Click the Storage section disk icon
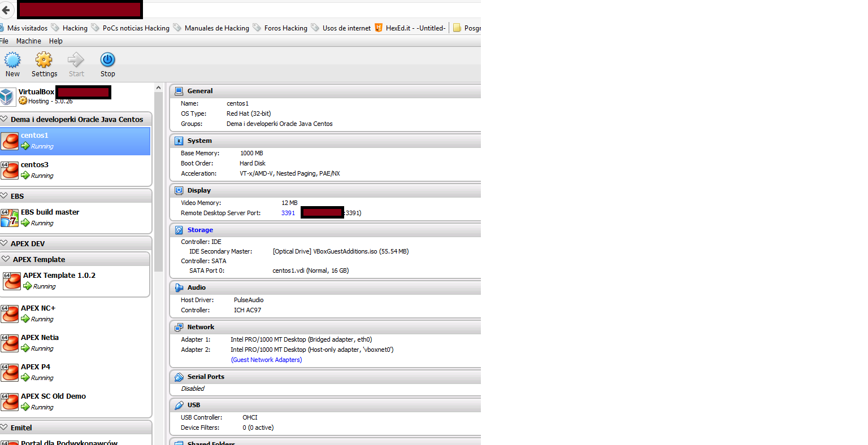868x445 pixels. coord(179,230)
